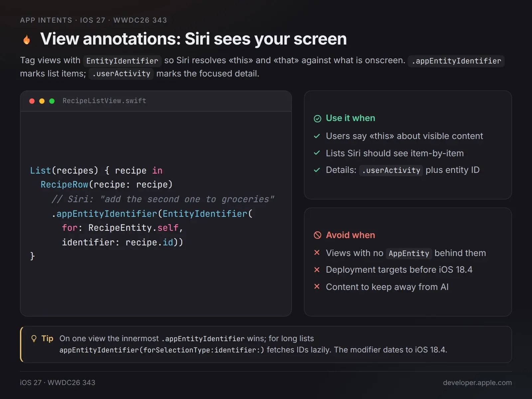Click code line RecipeRow(recipe: recipe)

[106, 185]
